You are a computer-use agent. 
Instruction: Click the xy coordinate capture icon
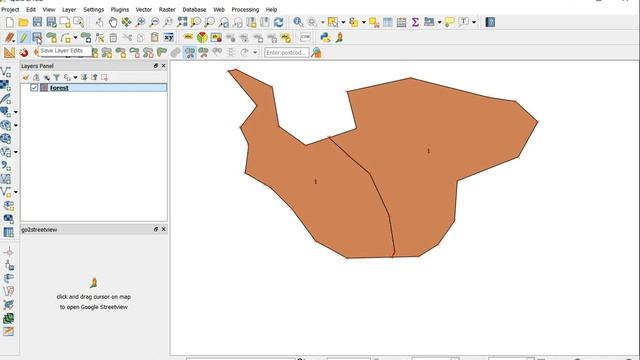pos(169,38)
